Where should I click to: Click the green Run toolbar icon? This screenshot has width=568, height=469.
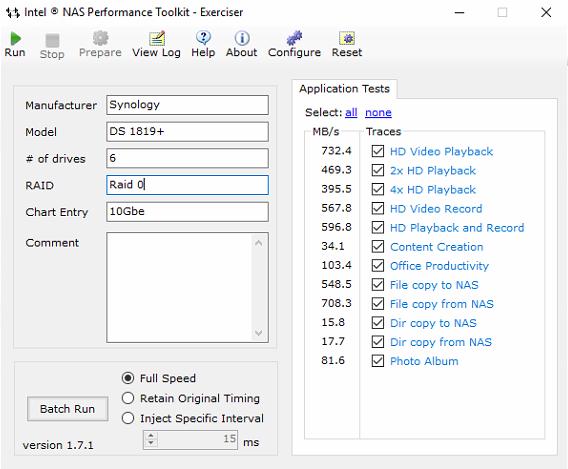click(15, 38)
